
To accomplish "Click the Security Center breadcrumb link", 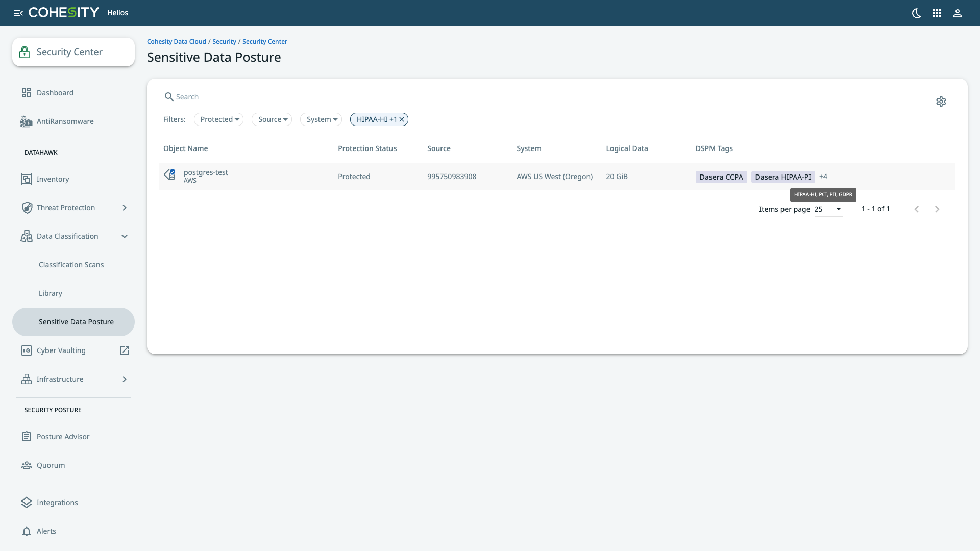I will point(264,41).
